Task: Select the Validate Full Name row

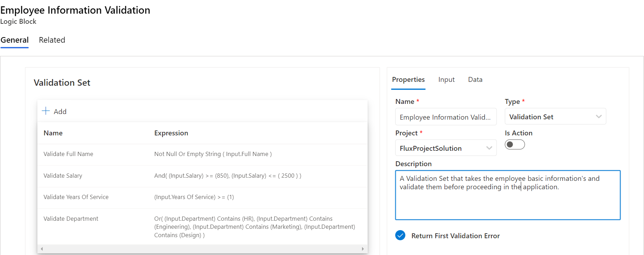Action: [202, 154]
